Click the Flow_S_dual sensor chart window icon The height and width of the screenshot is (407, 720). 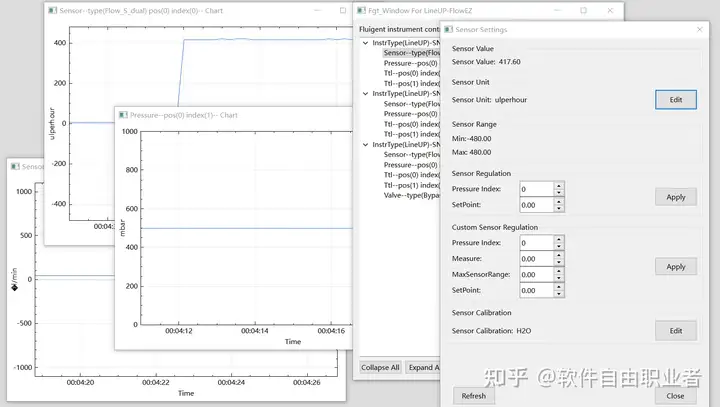(x=53, y=10)
